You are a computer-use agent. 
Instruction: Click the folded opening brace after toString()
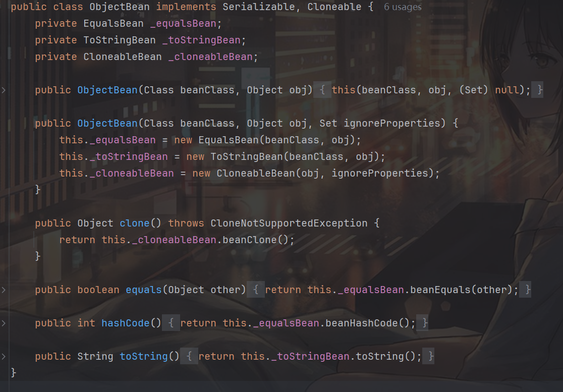click(x=190, y=357)
